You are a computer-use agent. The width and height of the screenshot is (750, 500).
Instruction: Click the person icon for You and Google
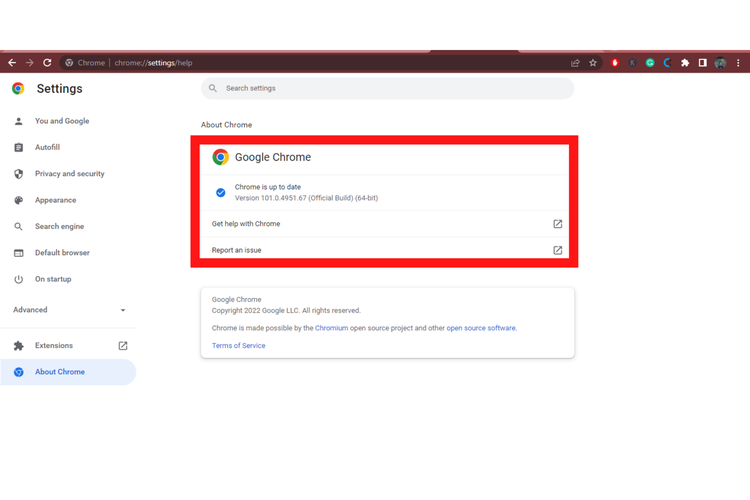(19, 121)
